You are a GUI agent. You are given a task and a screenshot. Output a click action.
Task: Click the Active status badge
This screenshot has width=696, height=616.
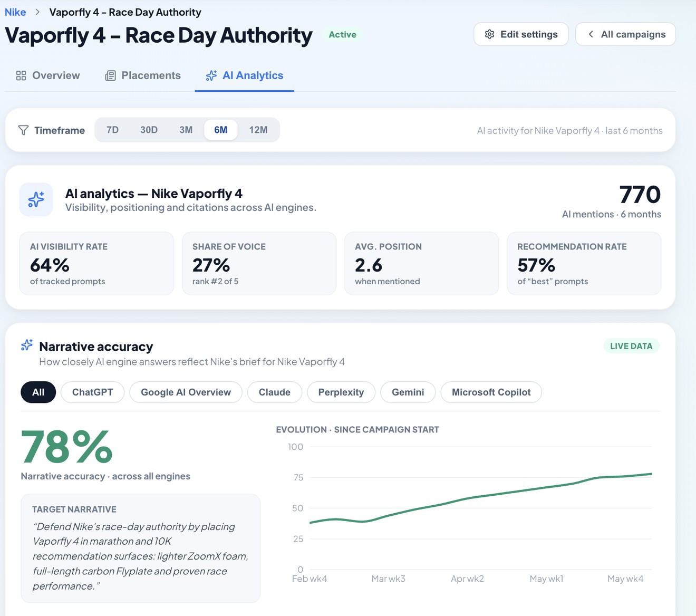tap(343, 34)
